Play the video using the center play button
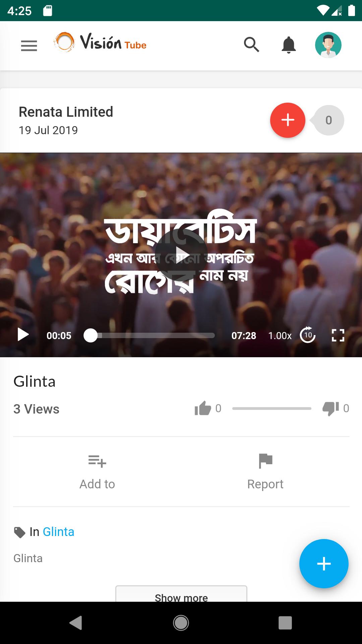Image resolution: width=362 pixels, height=644 pixels. pos(181,255)
